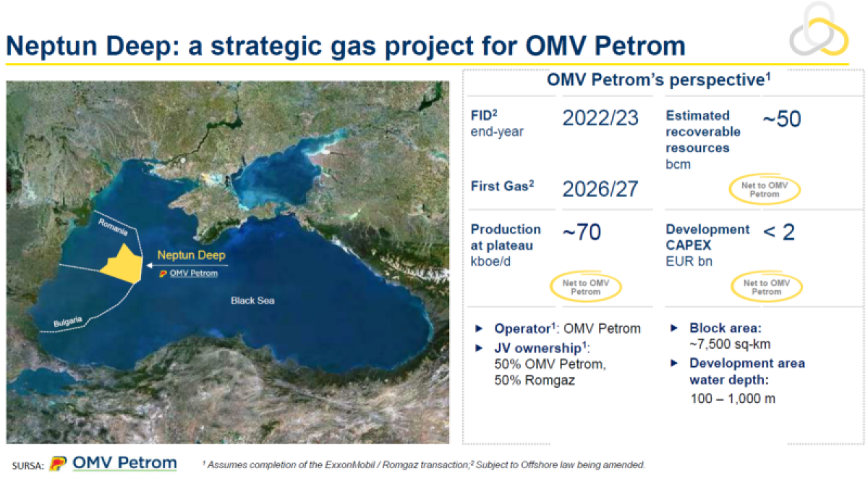Click the 2026/27 First Gas value
868x479 pixels.
pos(600,189)
